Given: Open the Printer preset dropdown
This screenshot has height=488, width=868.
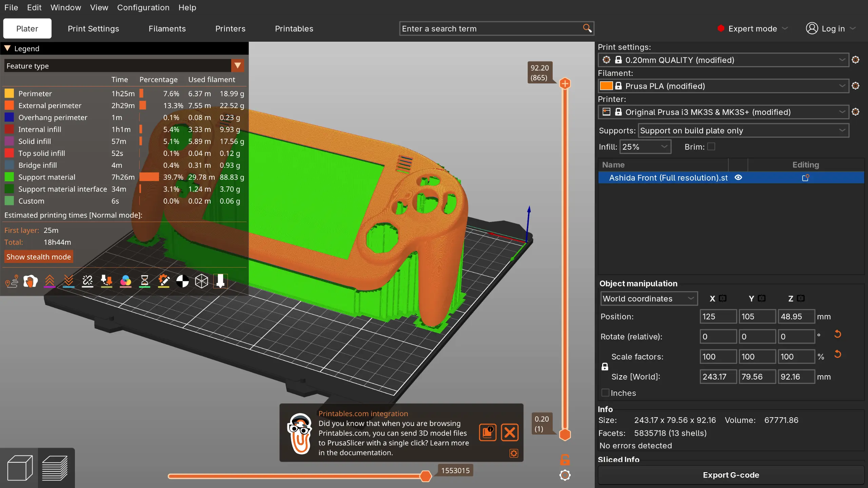Looking at the screenshot, I should pyautogui.click(x=723, y=112).
